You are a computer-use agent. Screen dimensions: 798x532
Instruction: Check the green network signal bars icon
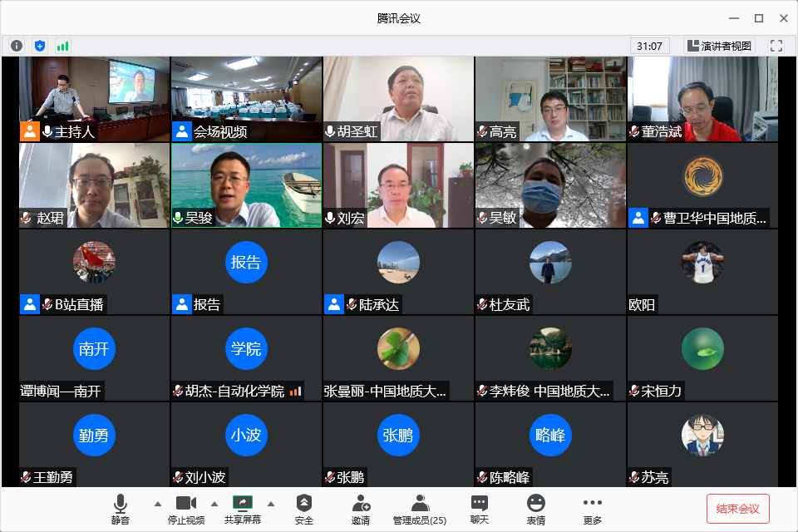pyautogui.click(x=62, y=46)
